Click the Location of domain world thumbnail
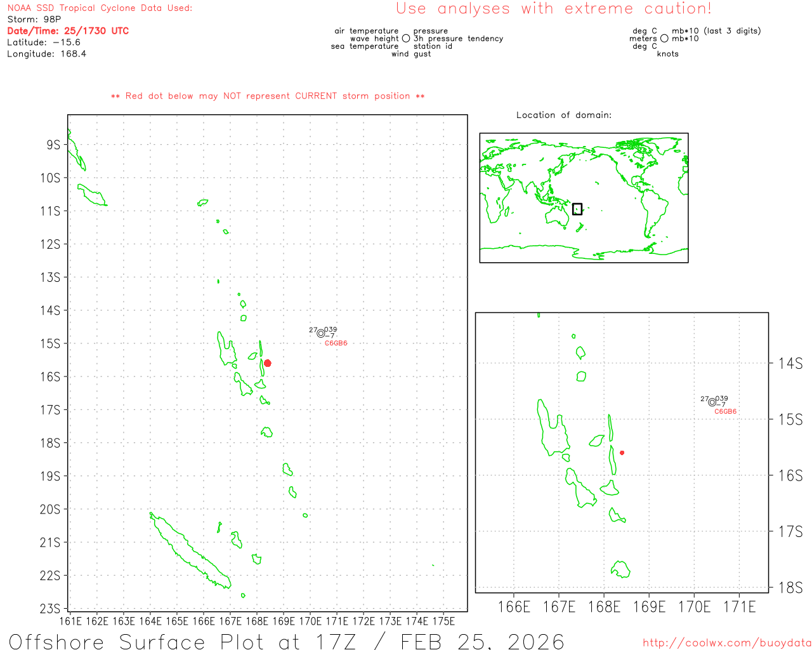The width and height of the screenshot is (812, 650). (x=584, y=197)
